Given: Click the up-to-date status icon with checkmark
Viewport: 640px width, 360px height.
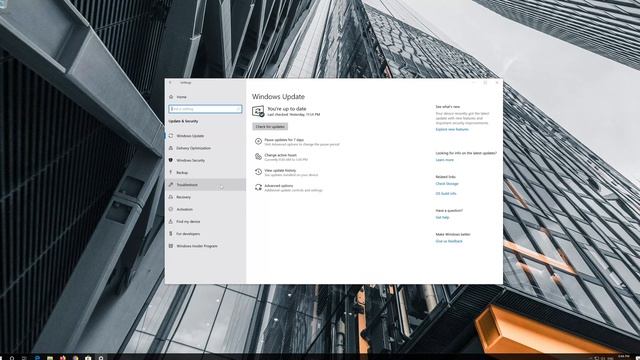Looking at the screenshot, I should click(258, 111).
